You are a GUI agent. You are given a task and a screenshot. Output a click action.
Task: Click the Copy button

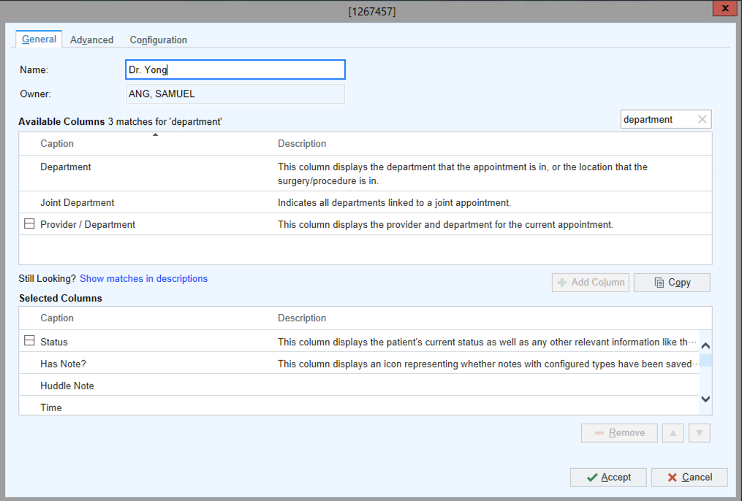pyautogui.click(x=672, y=282)
